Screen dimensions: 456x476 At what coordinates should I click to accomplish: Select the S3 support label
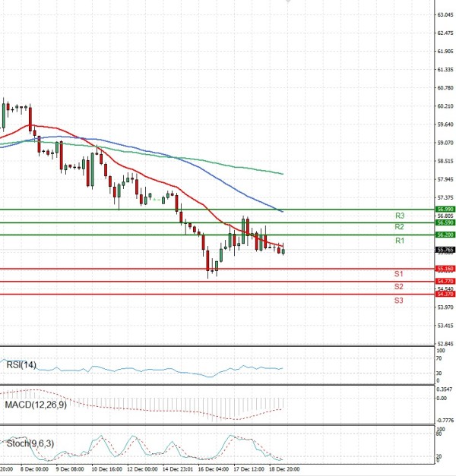[398, 301]
